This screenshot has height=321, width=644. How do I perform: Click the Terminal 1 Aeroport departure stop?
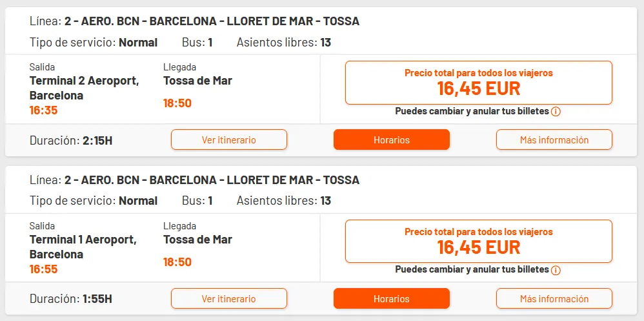click(x=83, y=247)
